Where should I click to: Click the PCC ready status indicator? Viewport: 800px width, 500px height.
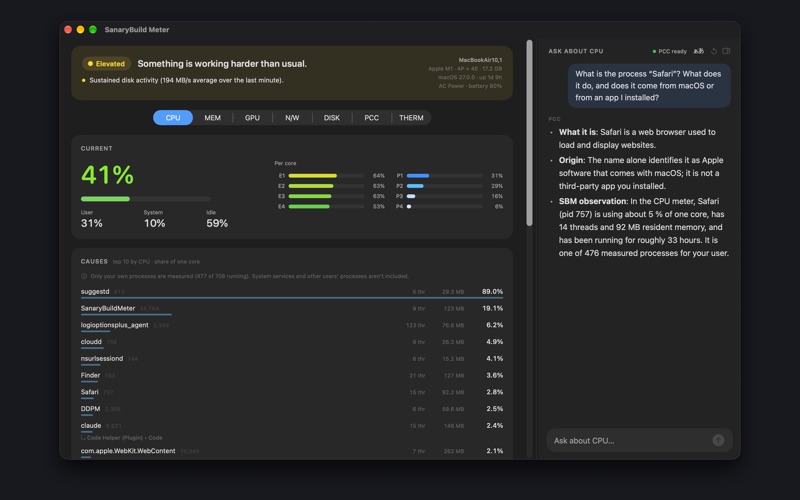669,51
